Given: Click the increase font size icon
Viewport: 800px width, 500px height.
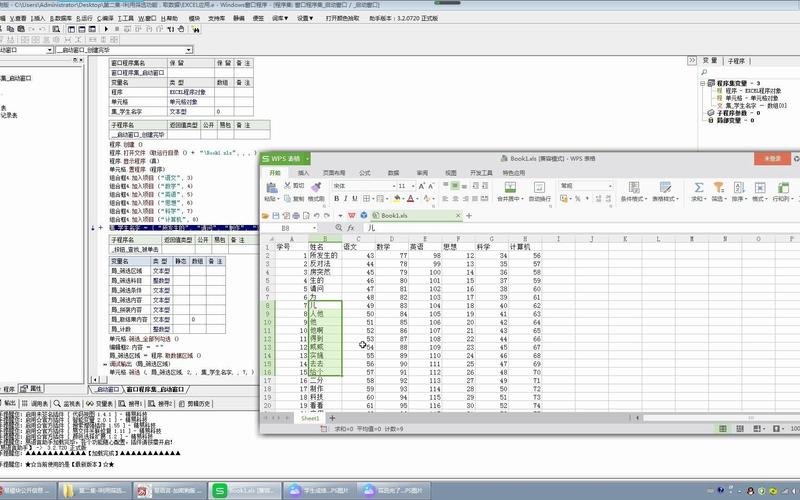Looking at the screenshot, I should (422, 186).
